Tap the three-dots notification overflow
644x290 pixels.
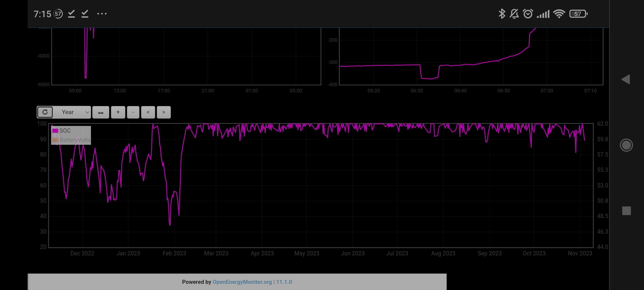pos(102,14)
